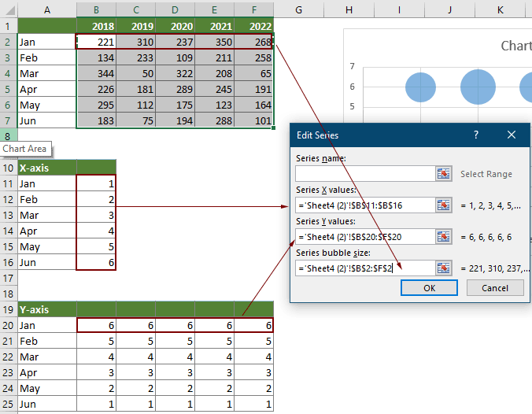The image size is (532, 414).
Task: Click cell with value 350 in 2021 column
Action: 214,42
